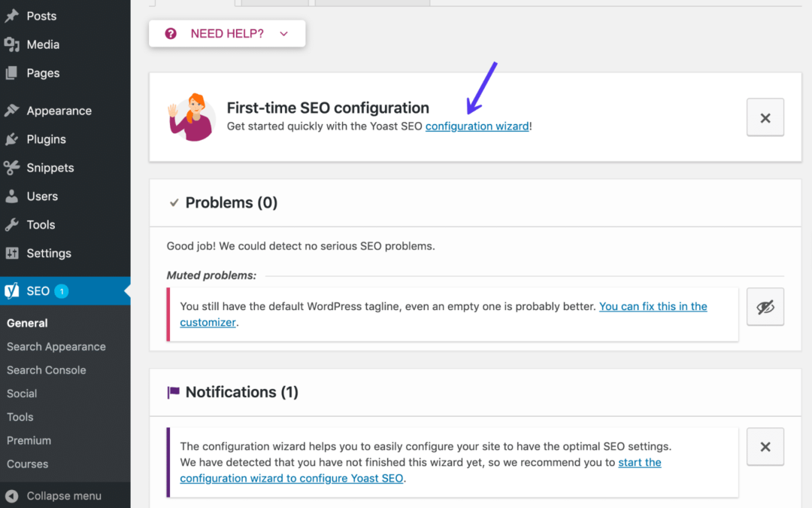Viewport: 812px width, 508px height.
Task: Click Collapse menu text
Action: (64, 496)
